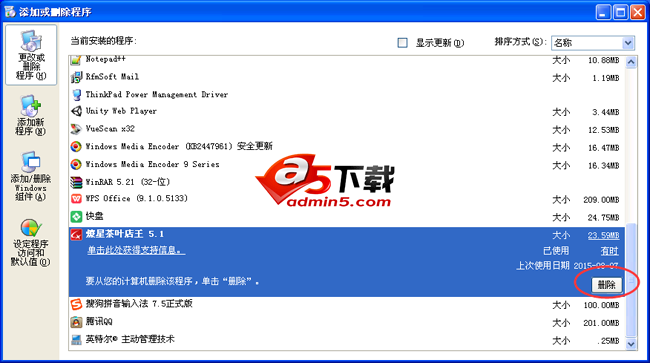Click the 删除 button
The image size is (650, 363).
pyautogui.click(x=606, y=285)
